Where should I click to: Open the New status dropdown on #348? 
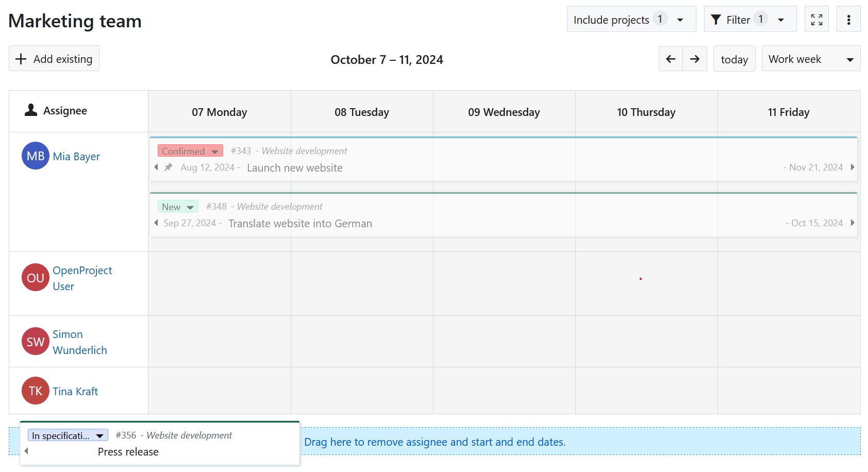point(178,207)
